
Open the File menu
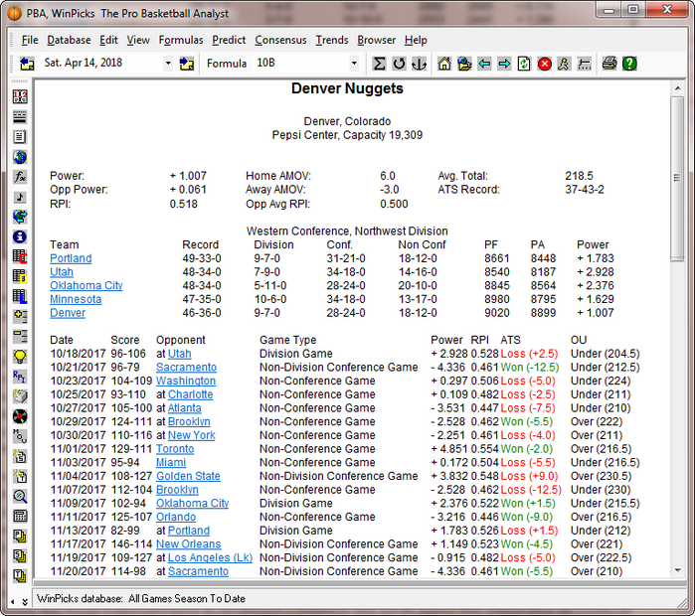click(30, 41)
